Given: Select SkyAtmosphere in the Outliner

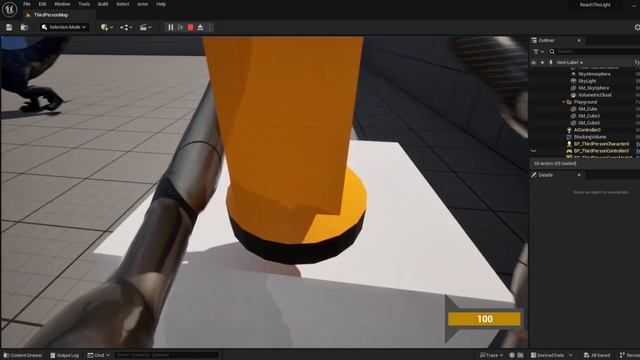Looking at the screenshot, I should click(x=594, y=74).
